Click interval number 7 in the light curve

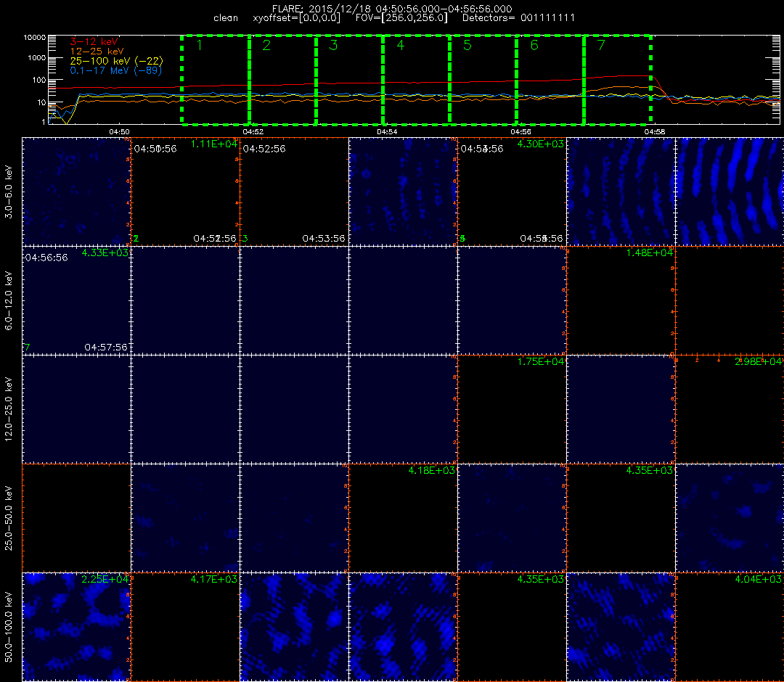[x=602, y=46]
